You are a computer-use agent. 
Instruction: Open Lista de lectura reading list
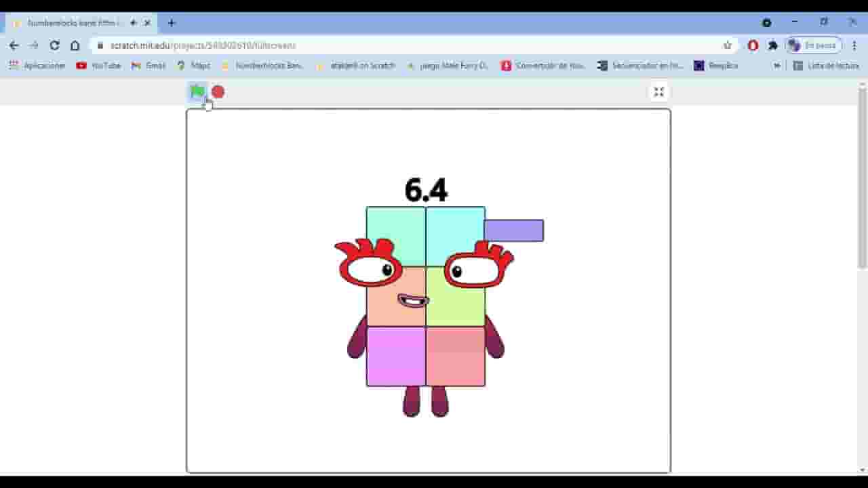pos(826,66)
